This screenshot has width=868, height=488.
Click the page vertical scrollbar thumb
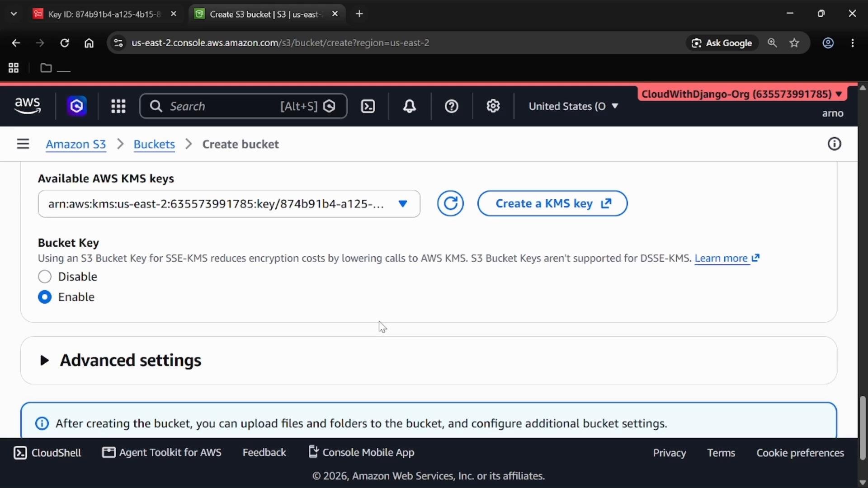[863, 428]
